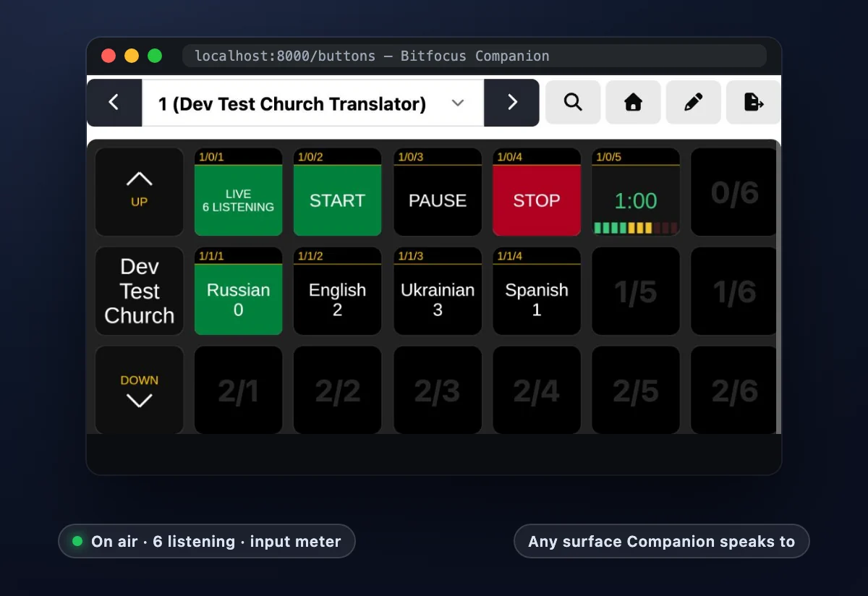The width and height of the screenshot is (868, 596).
Task: Click empty button slot 2/3
Action: (x=437, y=390)
